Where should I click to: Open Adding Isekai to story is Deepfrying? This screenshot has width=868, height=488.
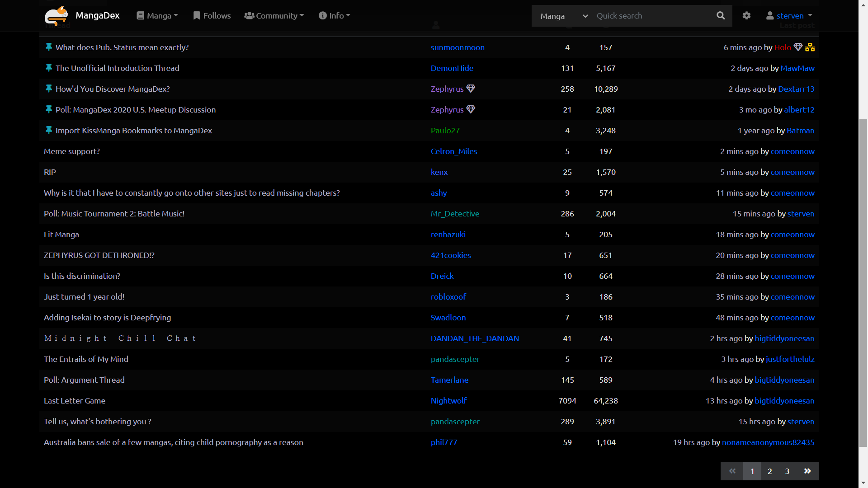pyautogui.click(x=107, y=317)
